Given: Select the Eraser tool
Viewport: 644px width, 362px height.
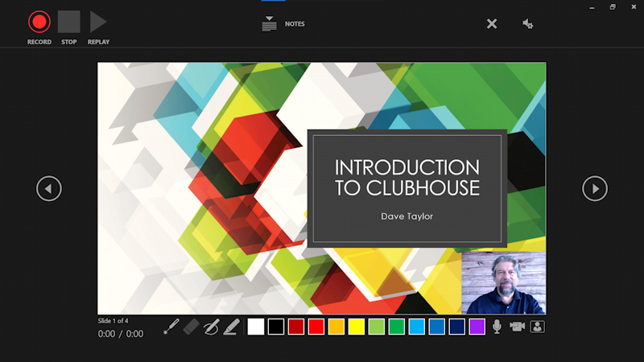Looking at the screenshot, I should click(191, 327).
